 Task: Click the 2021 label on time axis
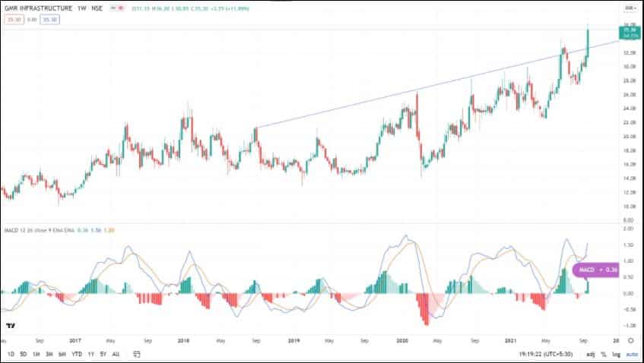click(510, 340)
